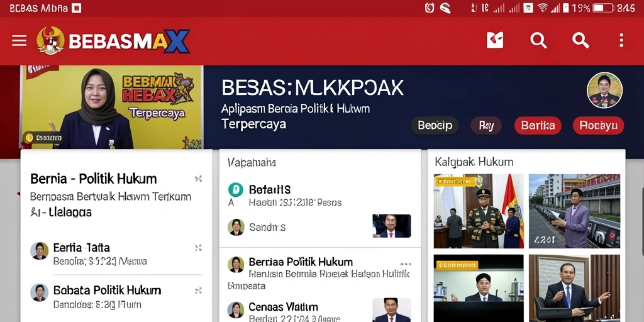Dismiss the Bobata Politik Hukum row
644x322 pixels.
[198, 291]
